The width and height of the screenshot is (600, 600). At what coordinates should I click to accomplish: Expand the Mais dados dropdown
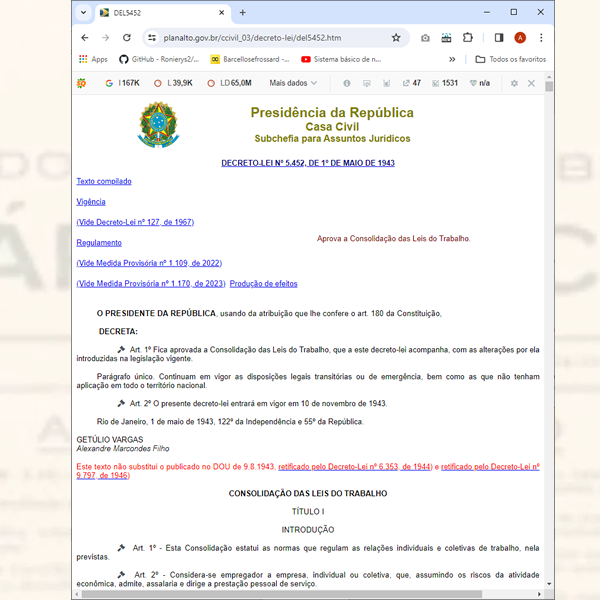point(293,83)
